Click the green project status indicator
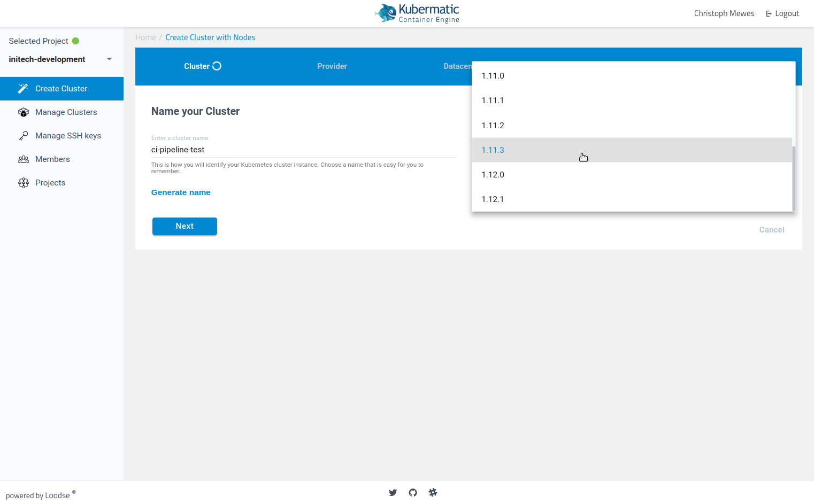The width and height of the screenshot is (814, 504). (75, 41)
